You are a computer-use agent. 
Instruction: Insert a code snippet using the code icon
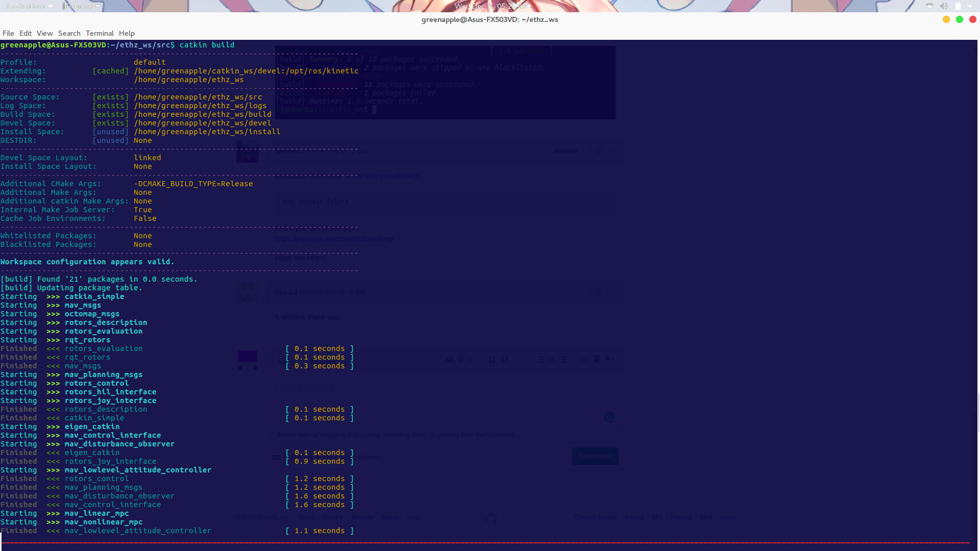click(x=504, y=359)
